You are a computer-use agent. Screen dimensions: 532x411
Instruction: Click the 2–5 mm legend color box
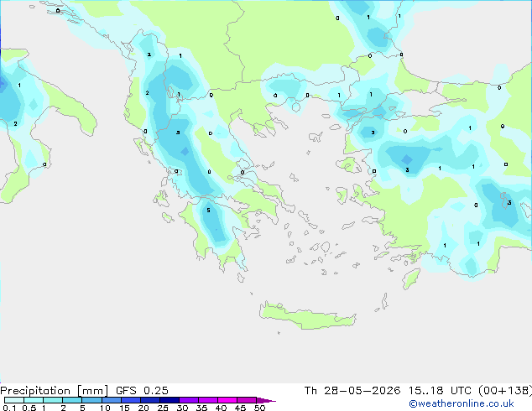point(72,400)
